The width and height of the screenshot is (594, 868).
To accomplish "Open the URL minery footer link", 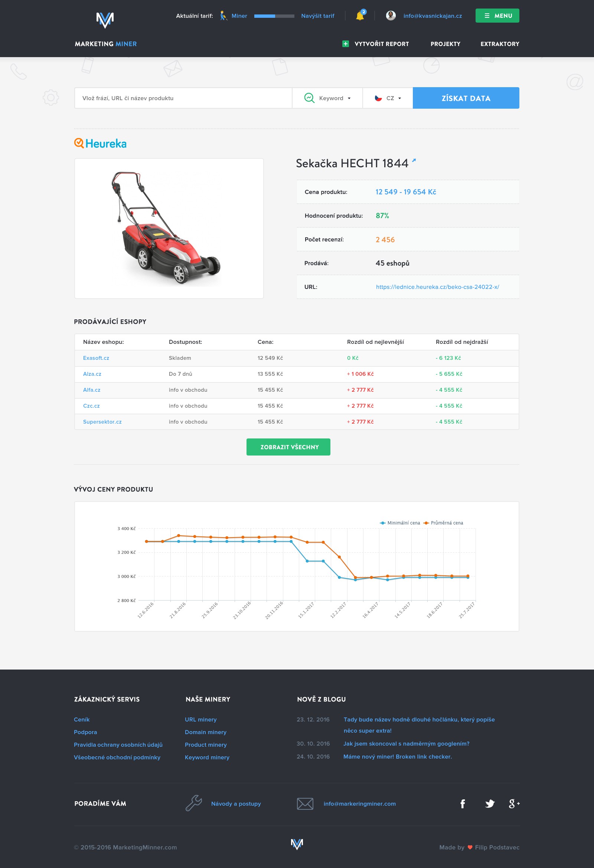I will pos(201,719).
